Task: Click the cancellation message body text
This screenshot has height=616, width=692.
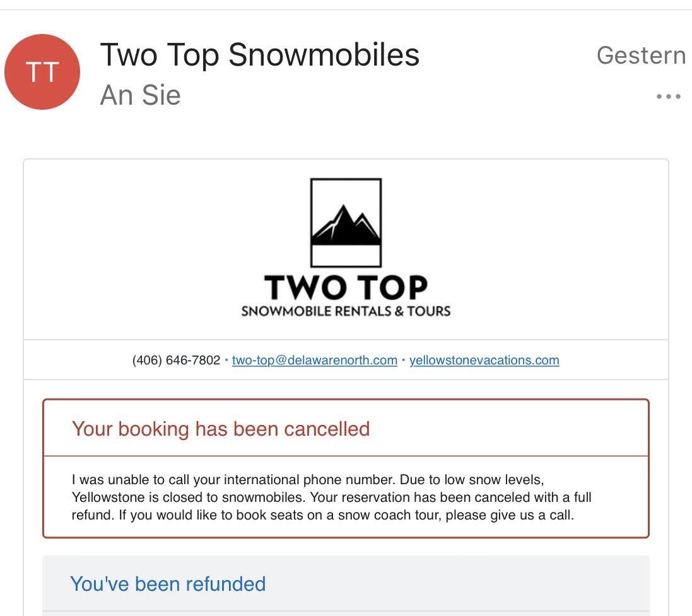Action: pos(331,497)
